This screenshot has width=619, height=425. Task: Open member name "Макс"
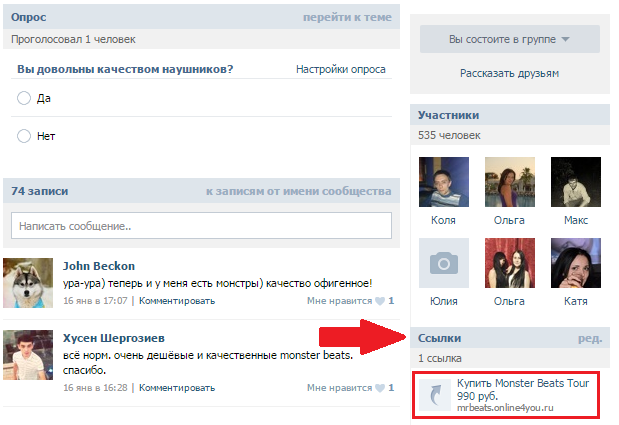coord(576,220)
